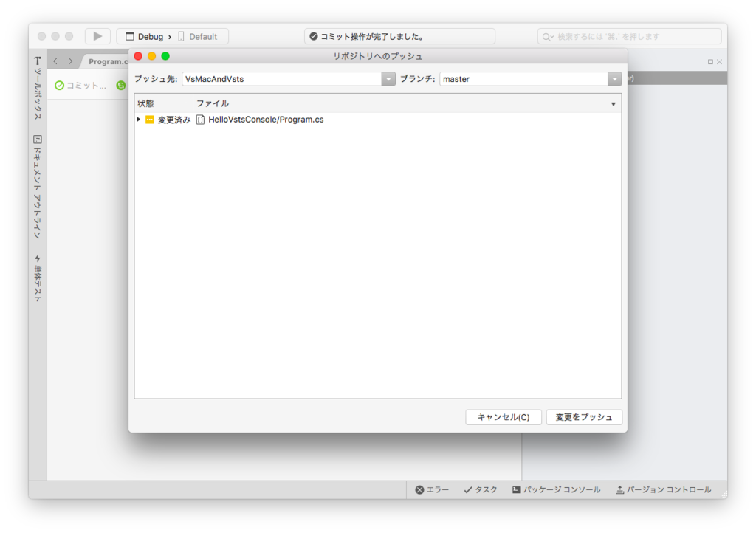Screen dimensions: 756x533
Task: Open the パッケージ コンソール panel
Action: tap(556, 489)
